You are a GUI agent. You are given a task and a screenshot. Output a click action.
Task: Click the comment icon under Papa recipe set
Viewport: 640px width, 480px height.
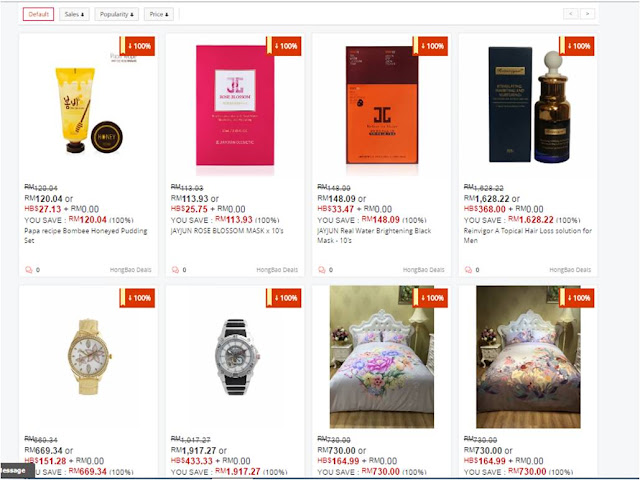(x=29, y=270)
